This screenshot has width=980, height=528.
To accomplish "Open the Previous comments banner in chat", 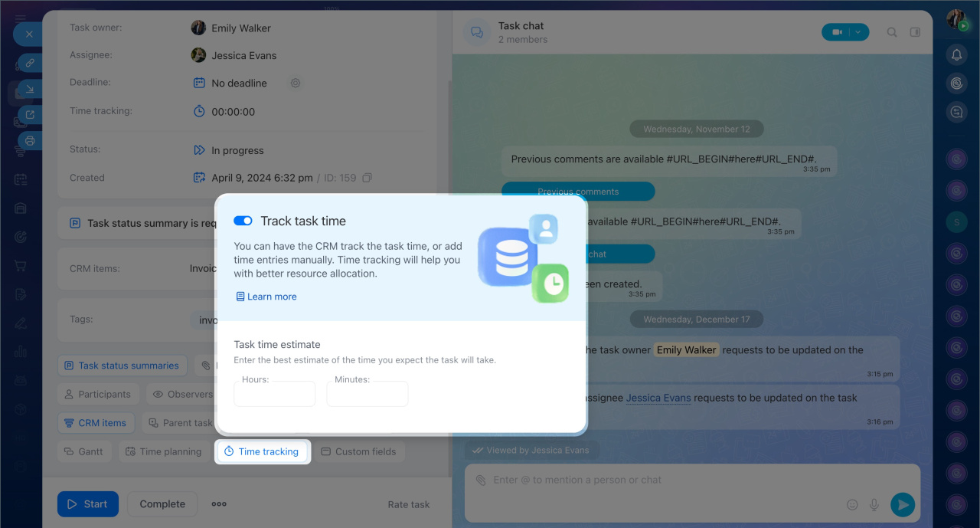I will [578, 192].
